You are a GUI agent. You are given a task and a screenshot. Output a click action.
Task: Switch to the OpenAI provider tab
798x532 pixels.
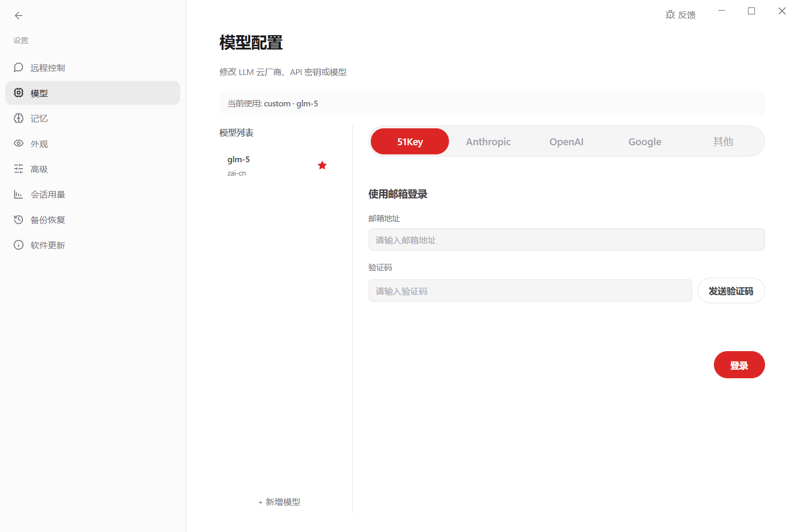[x=567, y=142]
